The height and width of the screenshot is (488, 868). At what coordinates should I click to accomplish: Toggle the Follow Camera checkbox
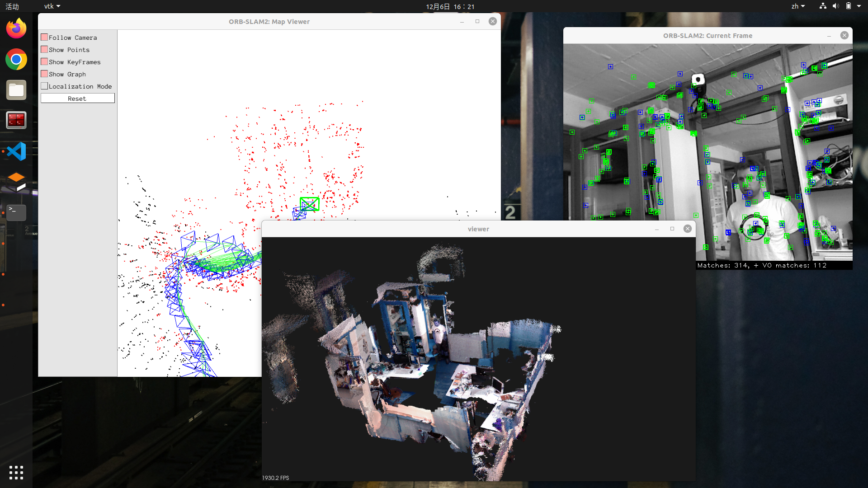[x=44, y=38]
